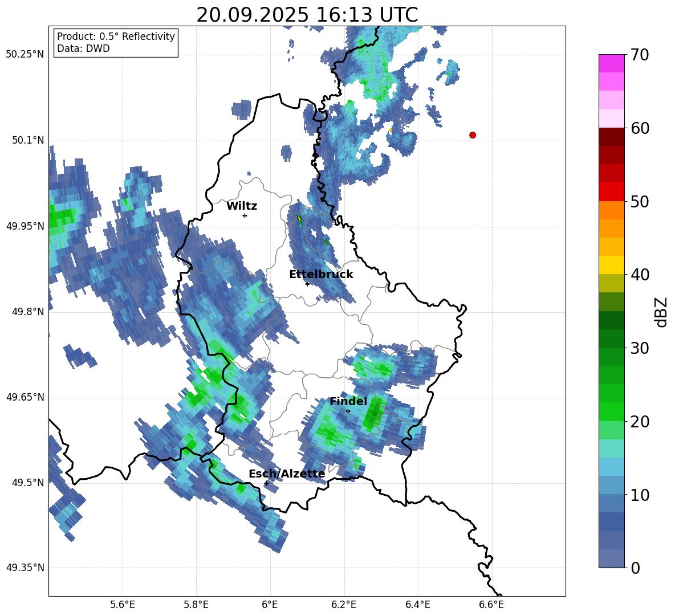Click the 49.95°N latitude label

click(25, 226)
